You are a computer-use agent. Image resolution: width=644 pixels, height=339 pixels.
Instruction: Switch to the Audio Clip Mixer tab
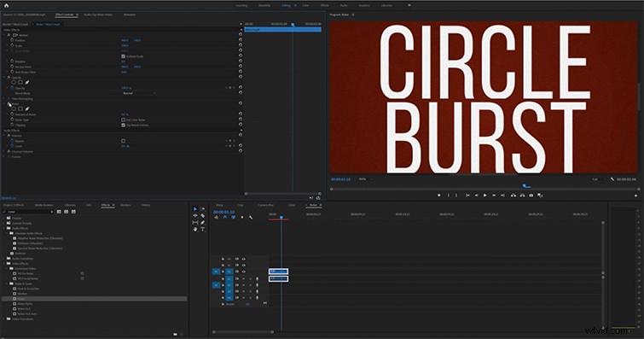pyautogui.click(x=98, y=15)
